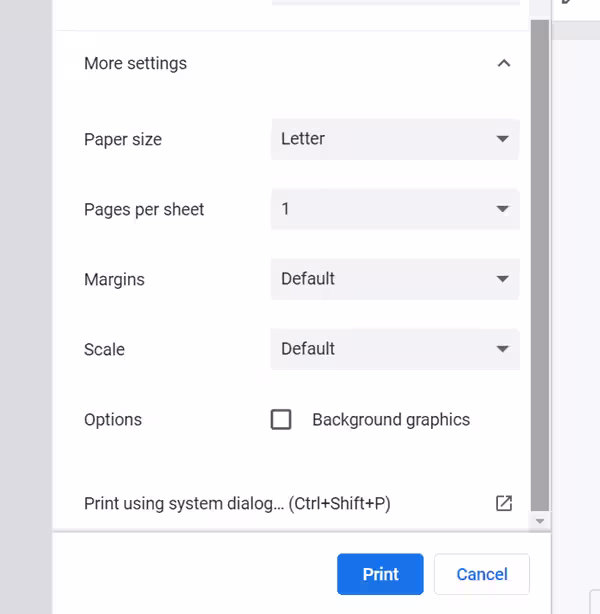Click the caret arrow in the Paper size field
This screenshot has height=614, width=600.
[x=502, y=139]
